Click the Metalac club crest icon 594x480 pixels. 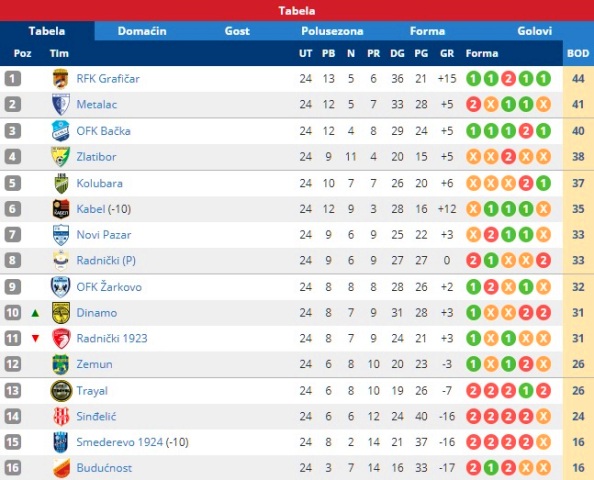coord(61,105)
